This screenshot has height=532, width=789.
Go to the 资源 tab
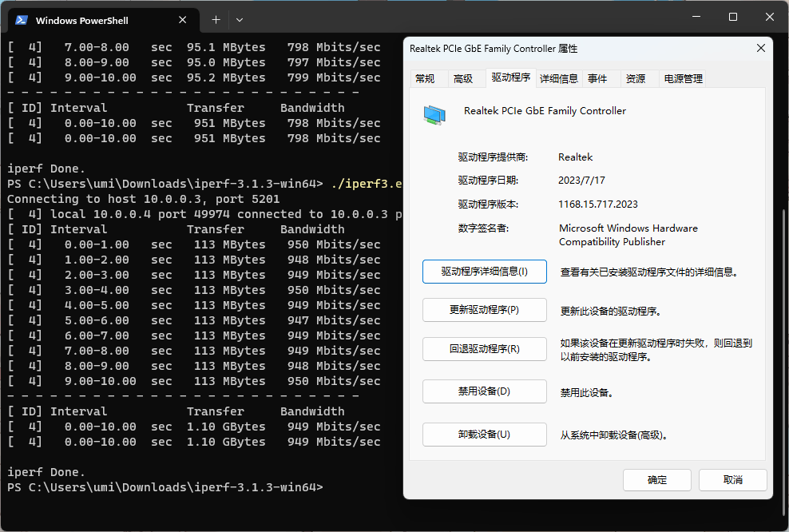tap(636, 78)
